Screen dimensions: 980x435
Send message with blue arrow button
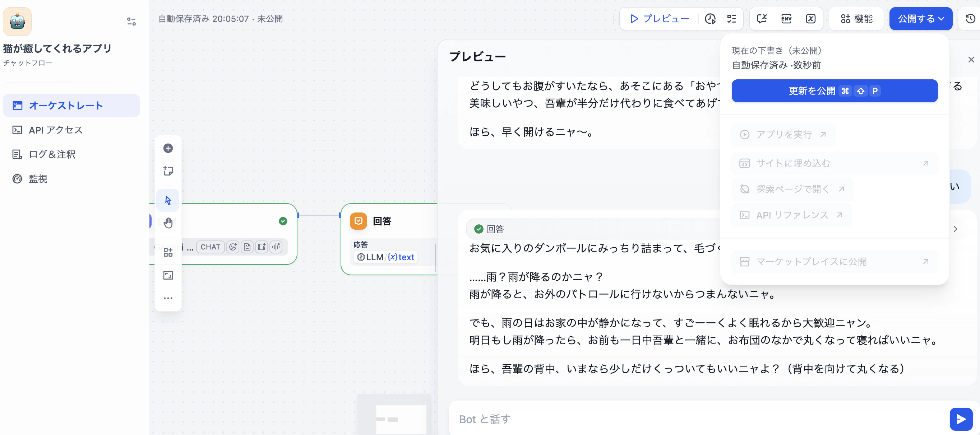coord(961,419)
